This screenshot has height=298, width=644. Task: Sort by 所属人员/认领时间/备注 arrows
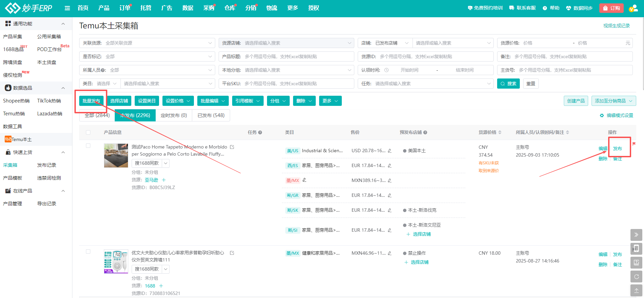click(x=568, y=132)
